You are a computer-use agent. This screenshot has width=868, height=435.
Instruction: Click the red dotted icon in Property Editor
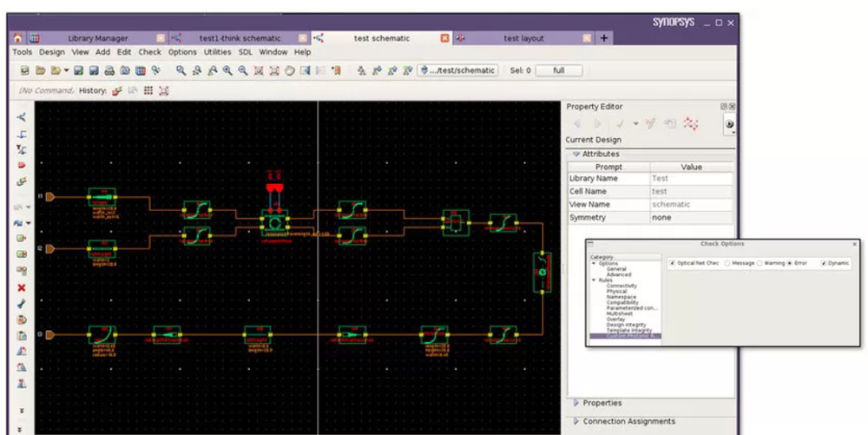(x=691, y=124)
